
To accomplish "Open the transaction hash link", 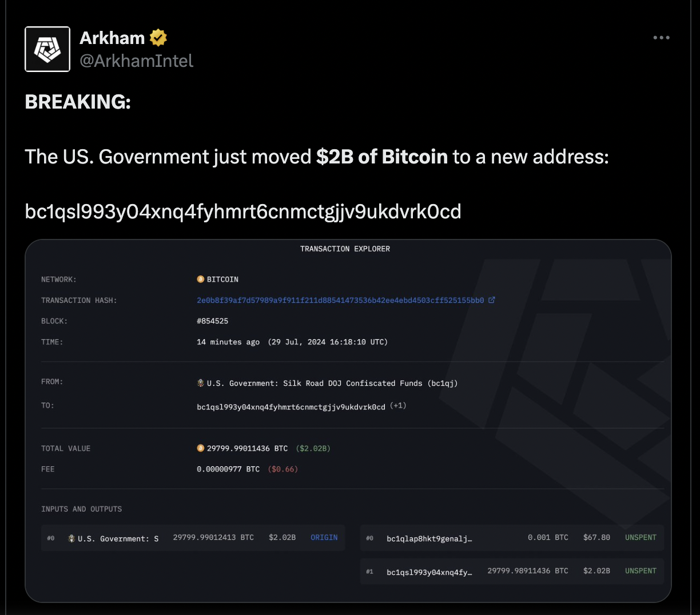I will tap(340, 301).
